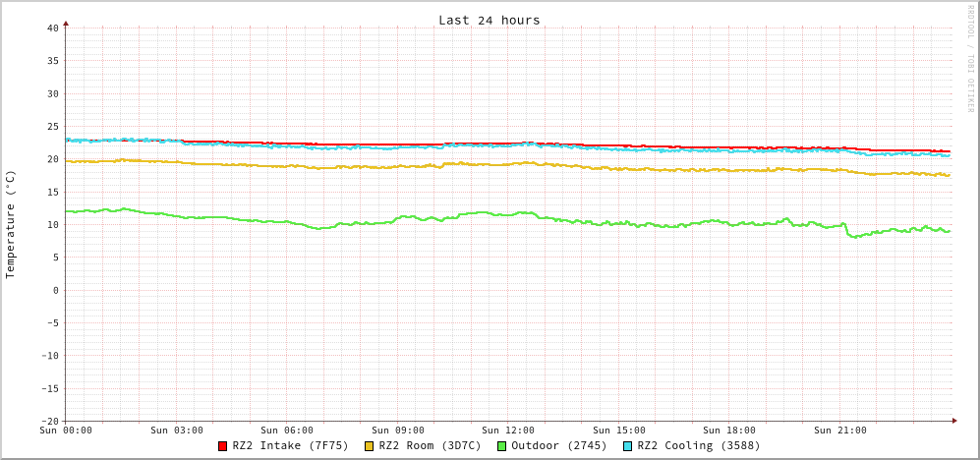
Task: Click the RRDTOOL / TOBI OETIKER watermark
Action: (x=970, y=59)
